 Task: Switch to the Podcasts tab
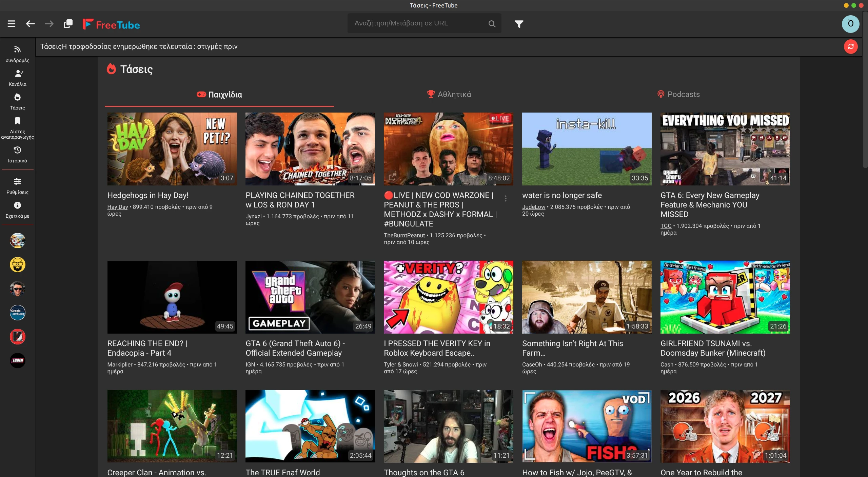click(x=678, y=94)
